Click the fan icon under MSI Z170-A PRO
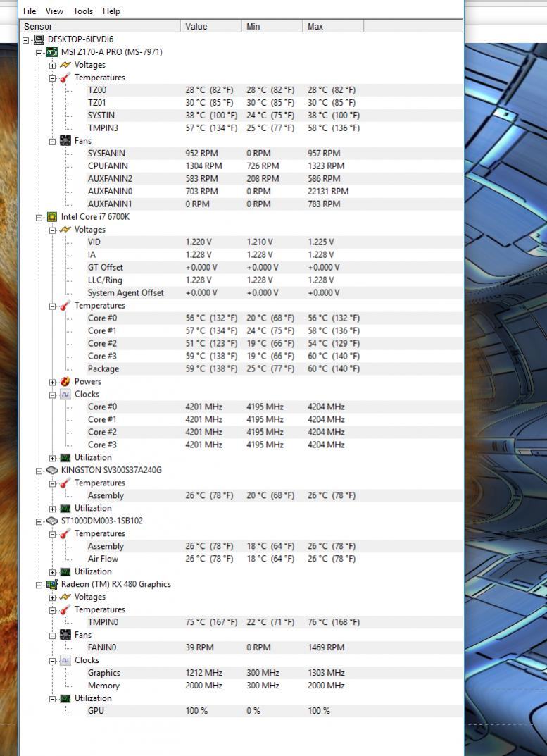This screenshot has width=547, height=756. 65,141
